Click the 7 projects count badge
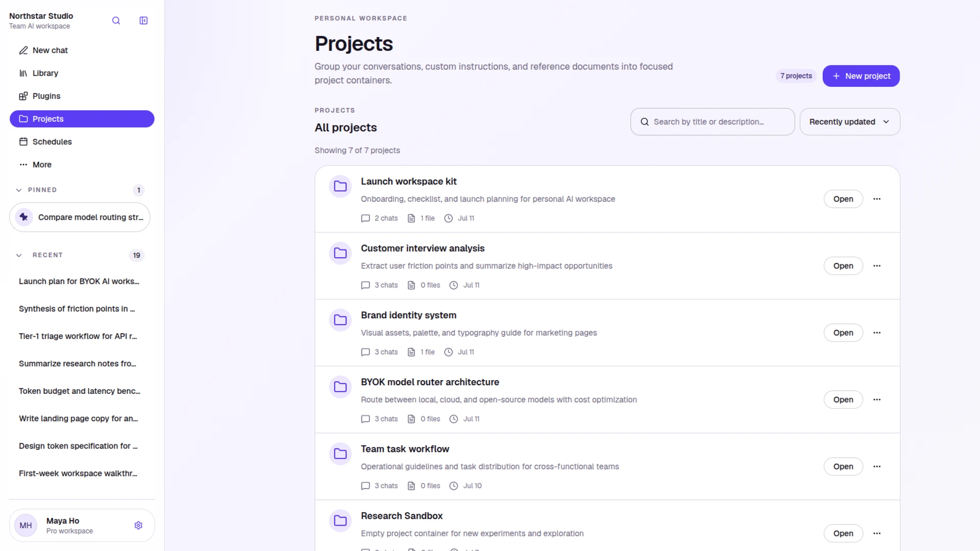The width and height of the screenshot is (980, 551). pyautogui.click(x=796, y=76)
